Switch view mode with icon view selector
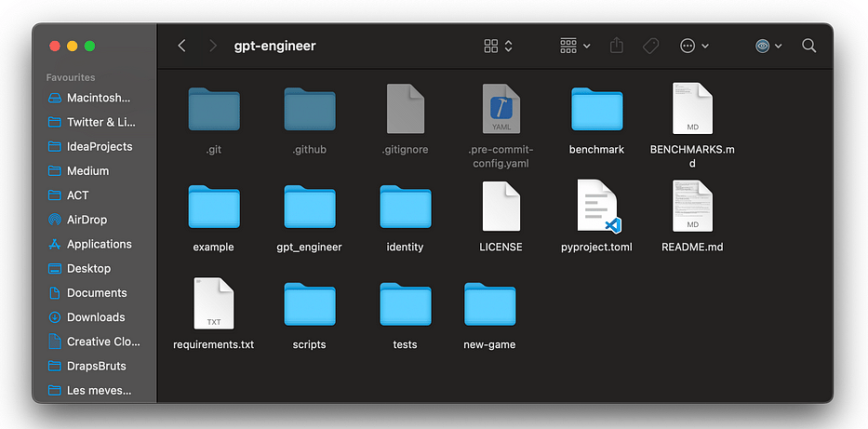Image resolution: width=868 pixels, height=429 pixels. coord(498,46)
